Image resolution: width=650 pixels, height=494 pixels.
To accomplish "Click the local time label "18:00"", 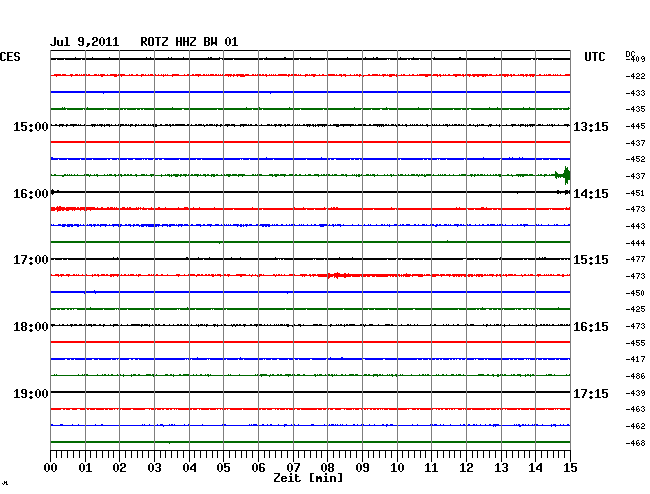I will [x=31, y=327].
